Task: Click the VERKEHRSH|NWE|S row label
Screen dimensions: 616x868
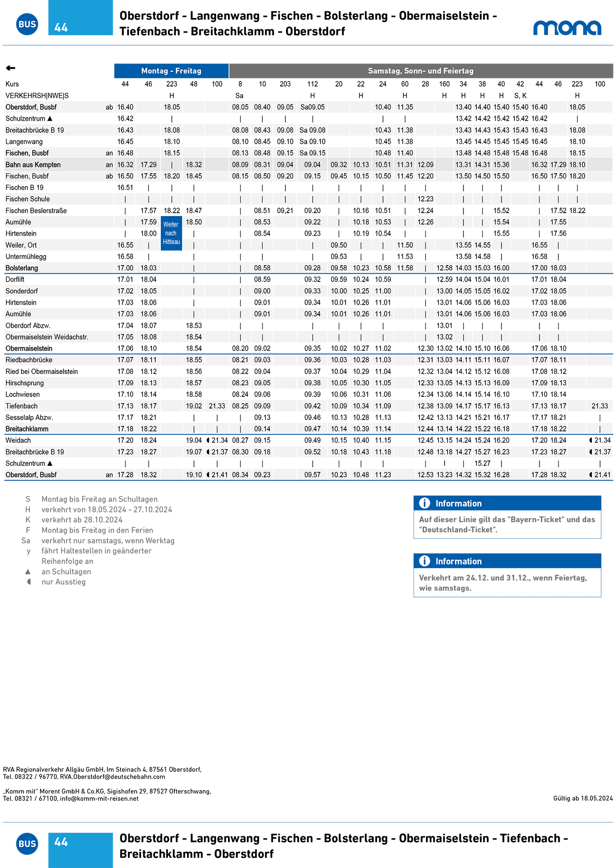Action: pos(37,95)
